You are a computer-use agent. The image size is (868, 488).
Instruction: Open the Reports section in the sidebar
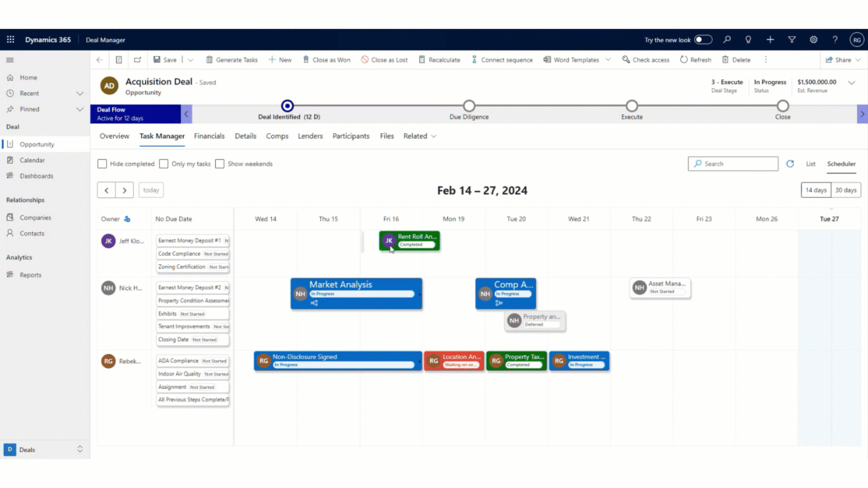29,274
